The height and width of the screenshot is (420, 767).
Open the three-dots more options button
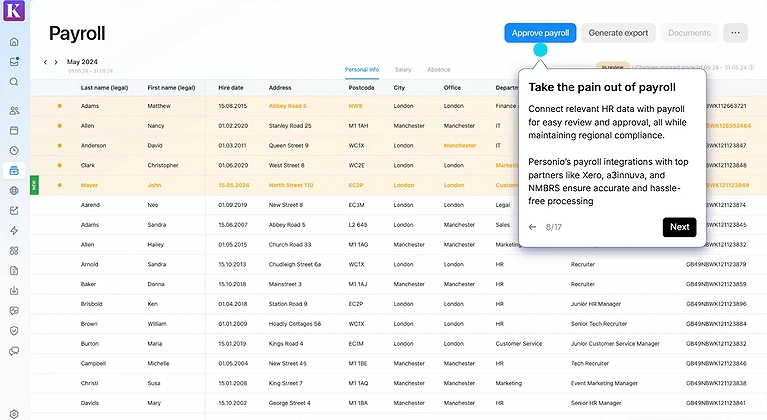coord(735,33)
